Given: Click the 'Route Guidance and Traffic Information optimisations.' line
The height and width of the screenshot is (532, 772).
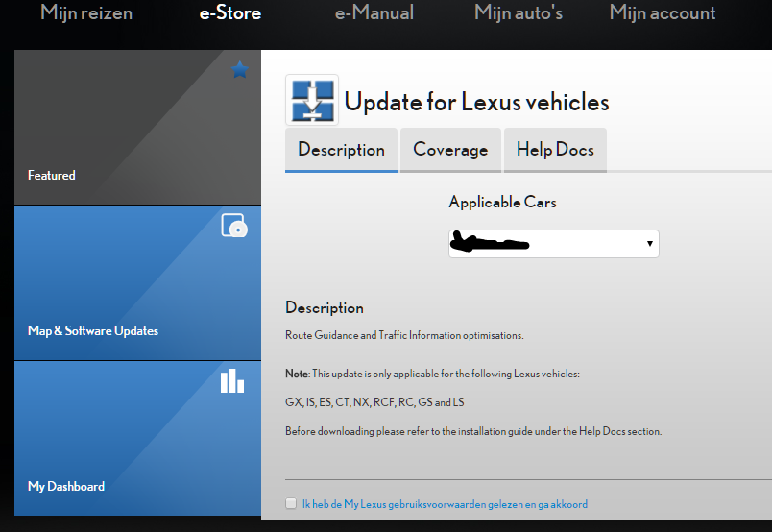Looking at the screenshot, I should pyautogui.click(x=404, y=335).
